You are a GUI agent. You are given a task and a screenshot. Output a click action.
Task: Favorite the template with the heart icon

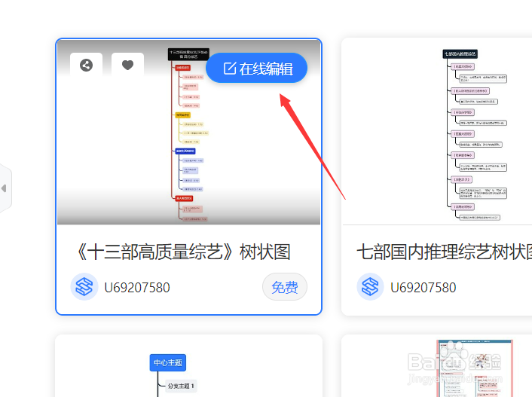pos(127,65)
